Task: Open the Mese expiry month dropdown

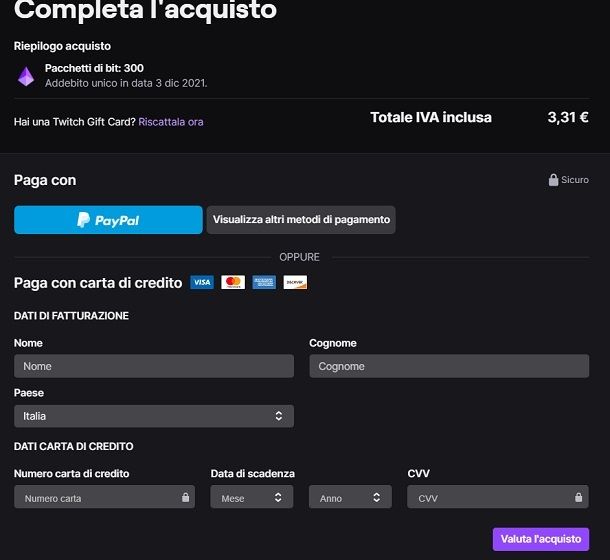Action: coord(252,497)
